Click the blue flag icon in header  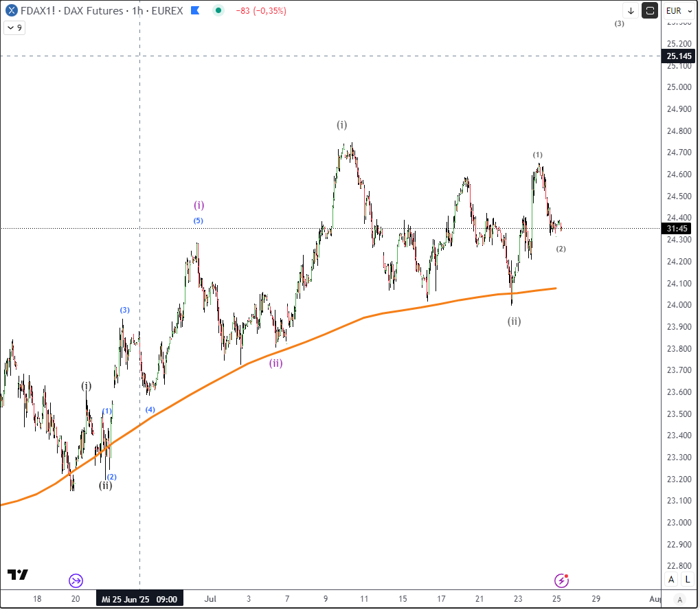click(x=195, y=11)
